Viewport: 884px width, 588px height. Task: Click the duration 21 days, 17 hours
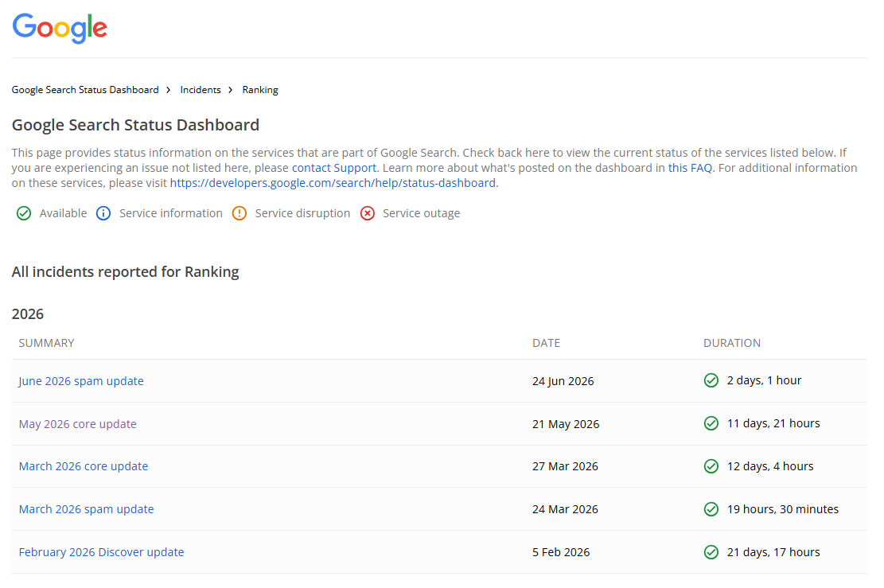(773, 552)
